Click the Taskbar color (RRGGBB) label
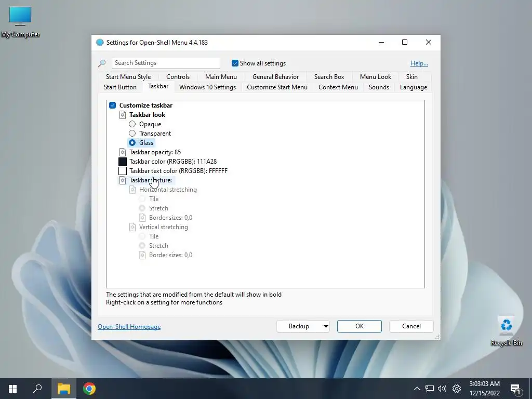The width and height of the screenshot is (532, 399). 173,162
